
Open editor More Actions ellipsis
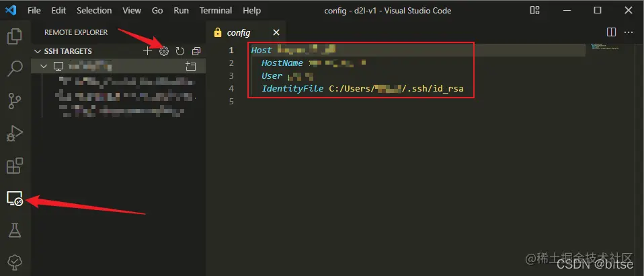[629, 32]
